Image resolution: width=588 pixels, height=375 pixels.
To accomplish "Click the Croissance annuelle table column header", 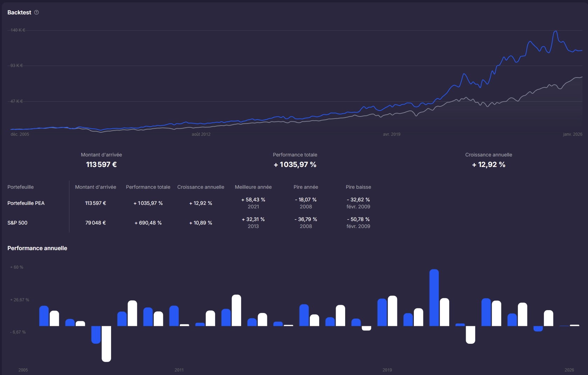I will click(x=200, y=187).
